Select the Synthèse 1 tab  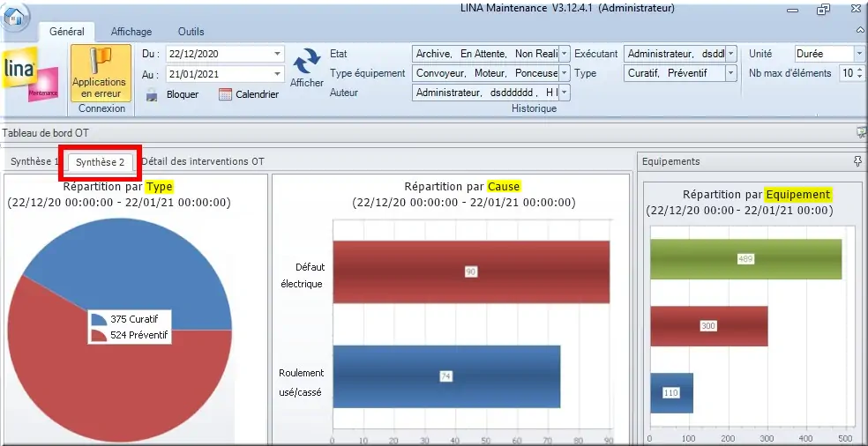pyautogui.click(x=34, y=162)
